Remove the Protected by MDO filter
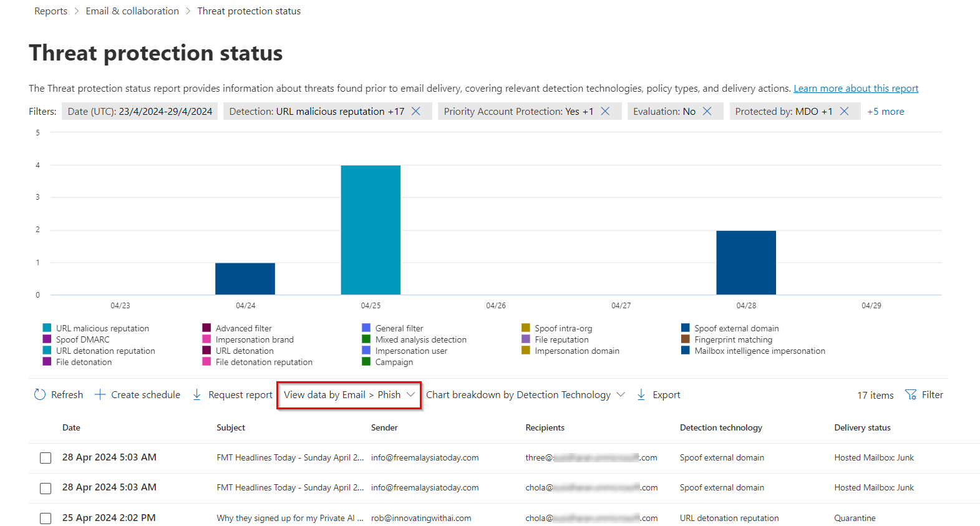This screenshot has width=980, height=526. coord(844,111)
